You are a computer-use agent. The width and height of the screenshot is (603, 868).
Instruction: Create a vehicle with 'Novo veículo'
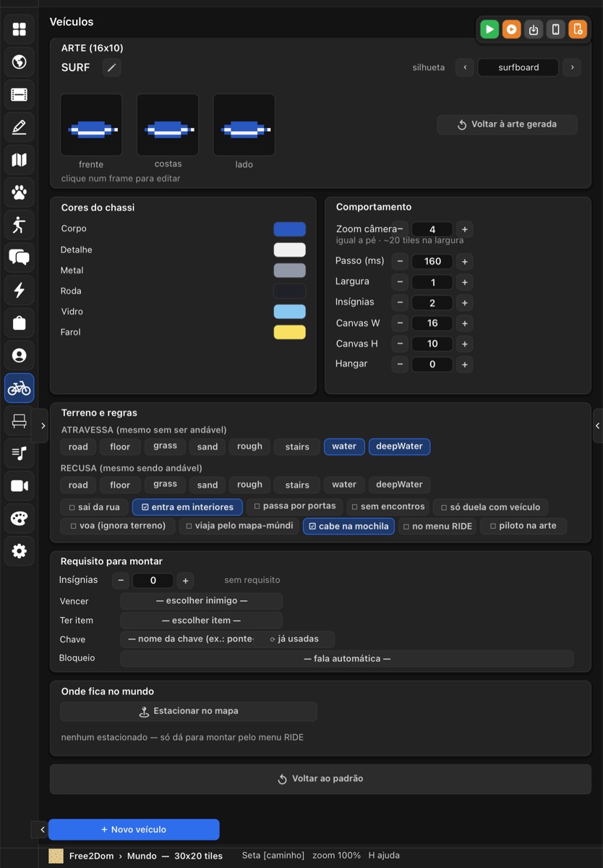pos(134,830)
